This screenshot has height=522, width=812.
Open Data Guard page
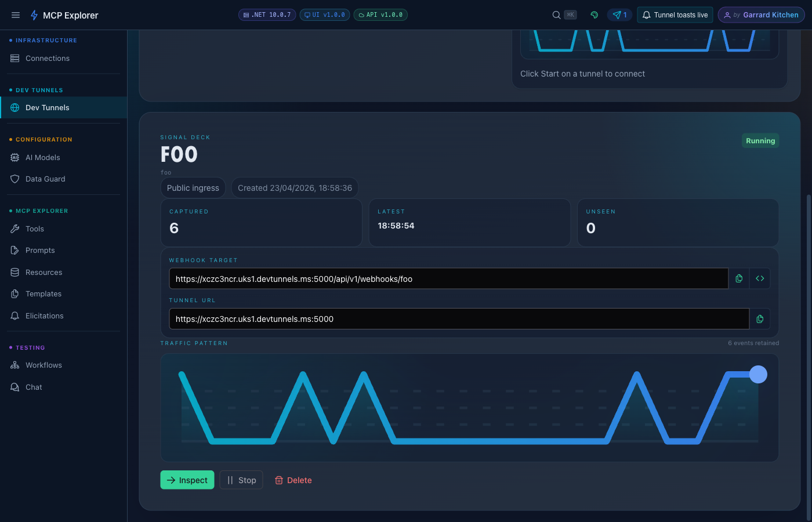click(63, 179)
